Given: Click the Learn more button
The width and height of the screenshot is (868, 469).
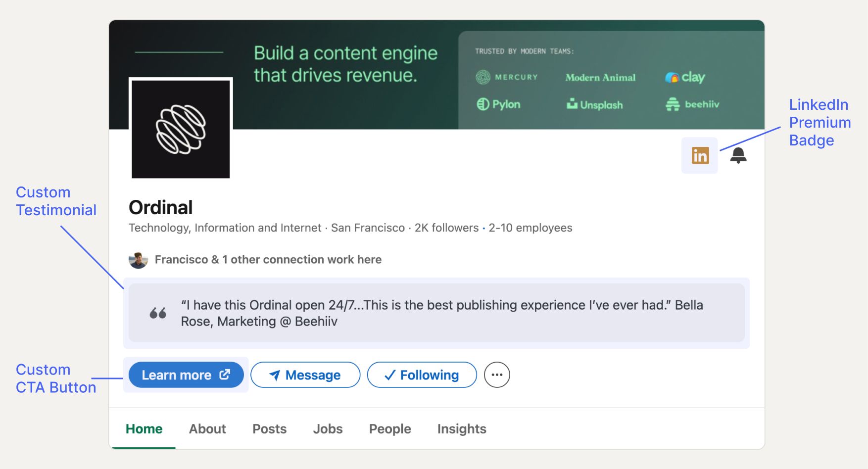Looking at the screenshot, I should (186, 375).
